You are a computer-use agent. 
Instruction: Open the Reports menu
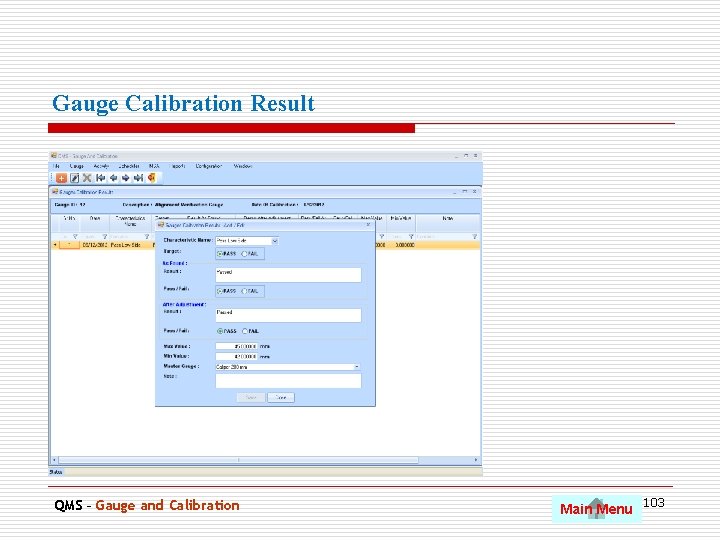(178, 166)
